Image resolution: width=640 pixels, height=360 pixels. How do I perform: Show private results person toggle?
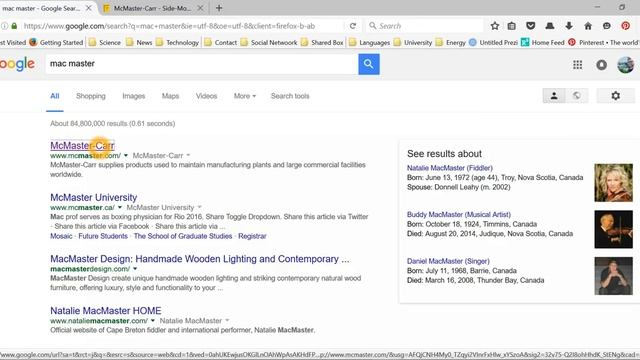[554, 96]
